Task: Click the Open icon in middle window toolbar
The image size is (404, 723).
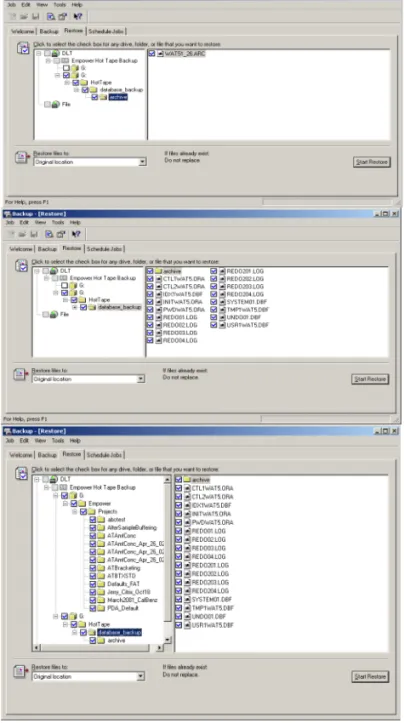Action: [x=23, y=234]
